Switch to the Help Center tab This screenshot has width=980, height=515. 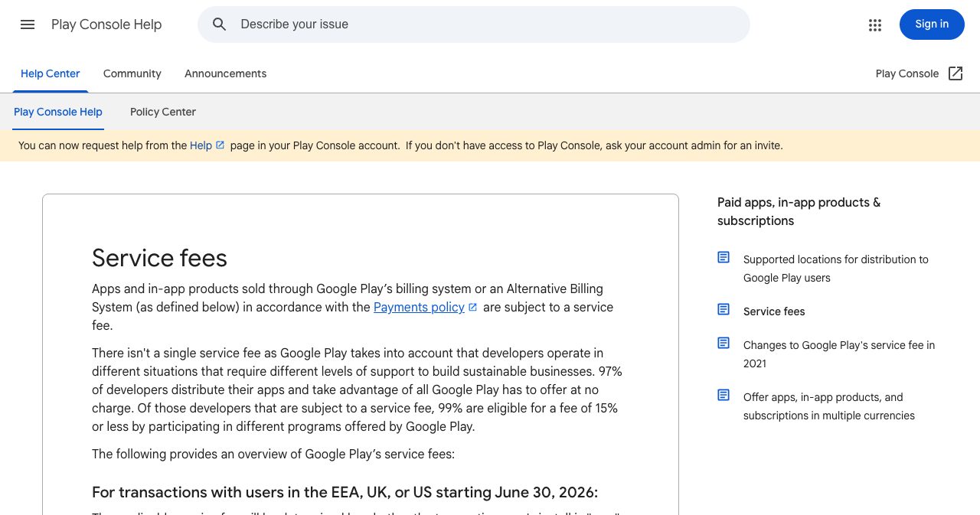(51, 74)
